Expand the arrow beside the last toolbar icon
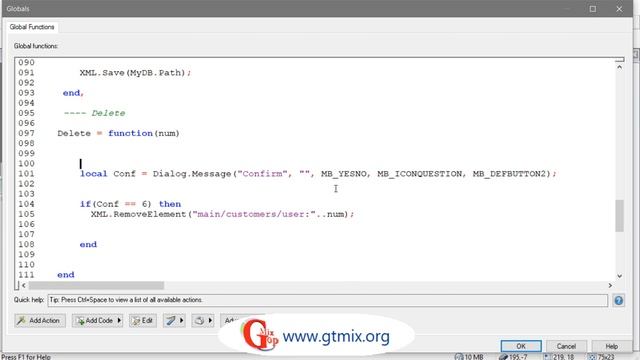 pos(210,320)
